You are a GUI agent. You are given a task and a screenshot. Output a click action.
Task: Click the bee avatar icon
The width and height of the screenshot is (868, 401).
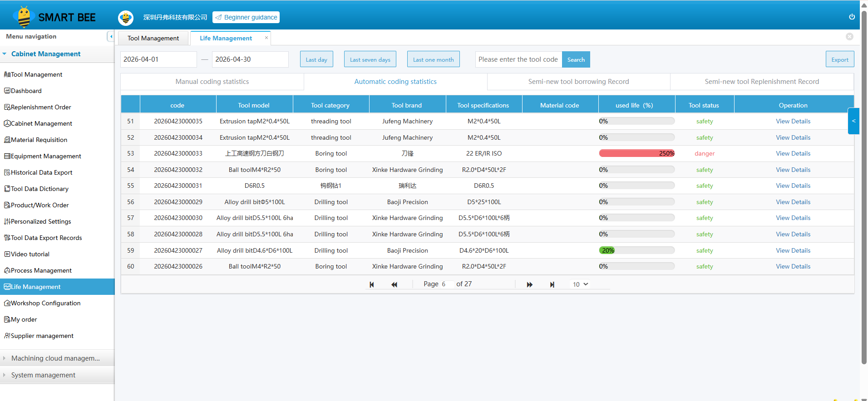[x=126, y=18]
